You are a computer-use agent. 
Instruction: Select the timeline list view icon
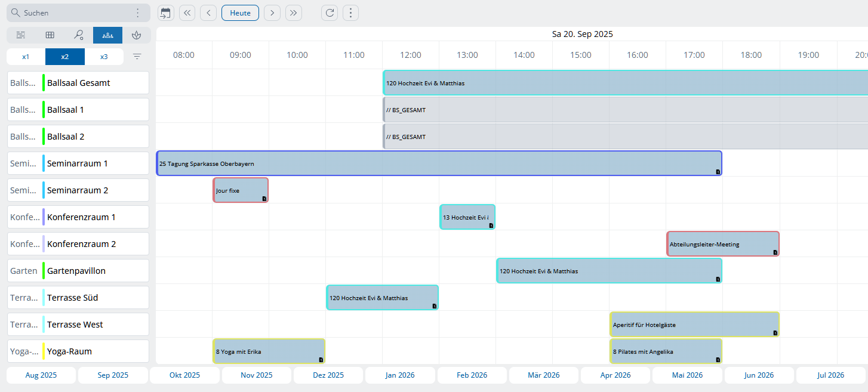21,35
